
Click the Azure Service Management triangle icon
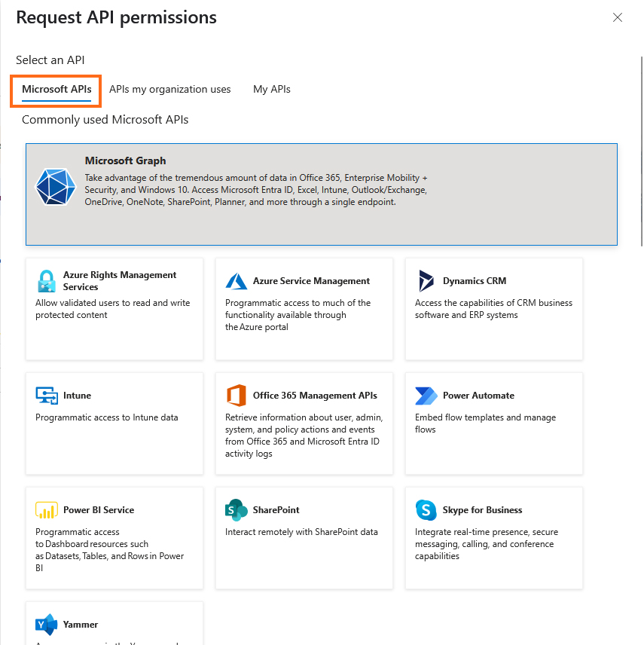236,281
